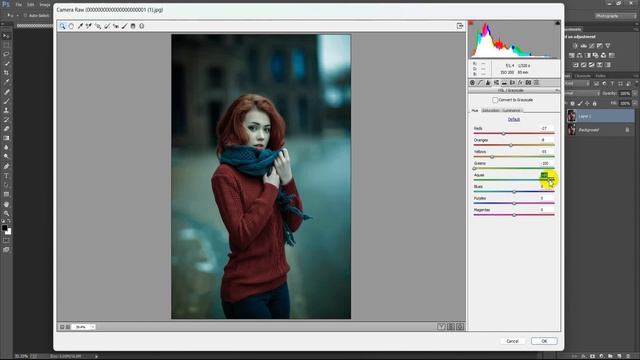Viewport: 640px width, 360px height.
Task: Select Photoshop Type tool in left toolbar
Action: [x=6, y=176]
